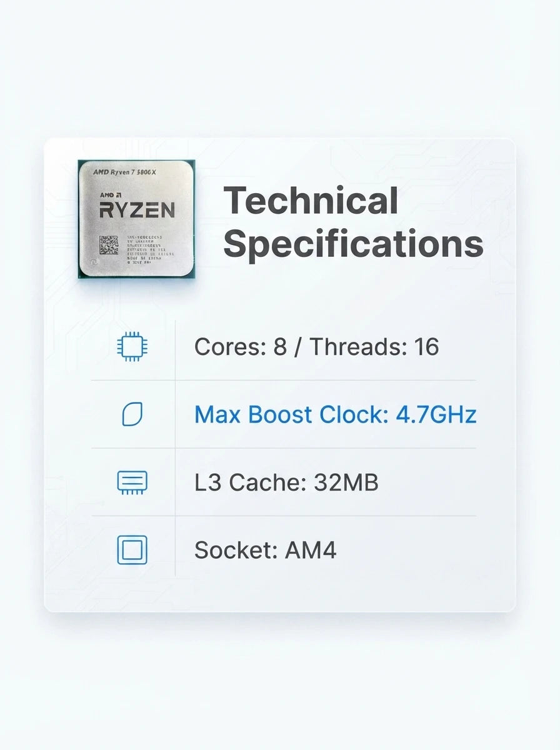Select the "Cores: 8" text
Viewport: 560px width, 750px height.
241,346
